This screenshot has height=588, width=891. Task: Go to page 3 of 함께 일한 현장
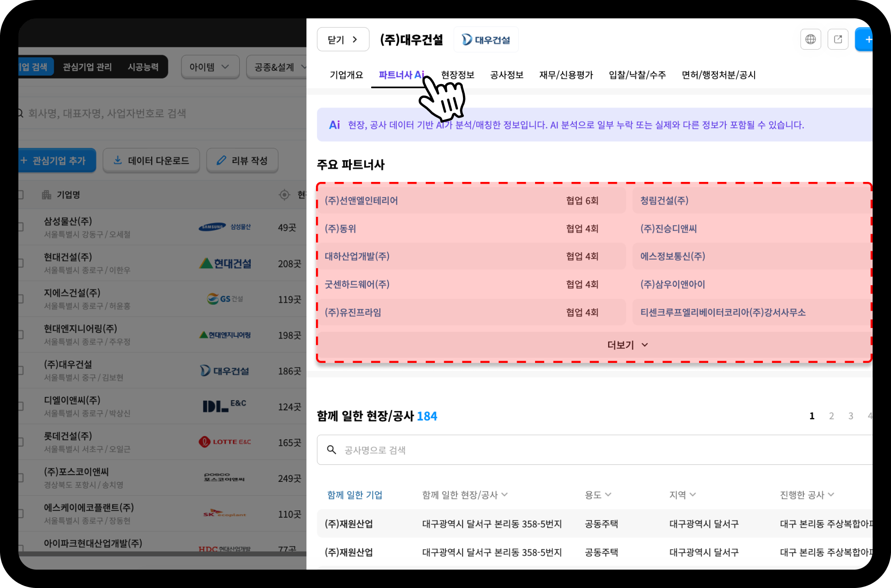(x=851, y=416)
